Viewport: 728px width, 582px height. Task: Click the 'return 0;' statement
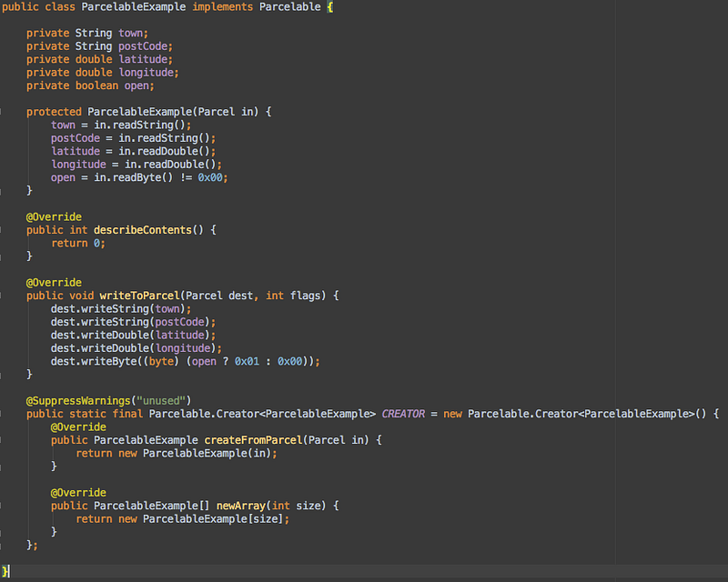[78, 243]
